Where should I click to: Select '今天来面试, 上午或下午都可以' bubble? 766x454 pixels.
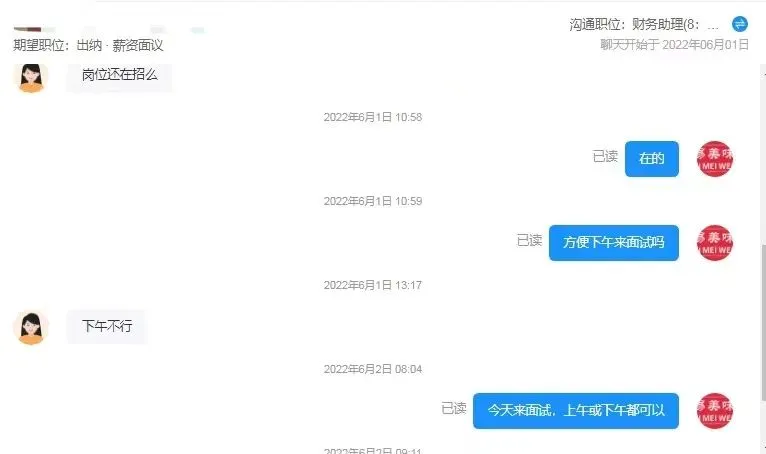(x=575, y=411)
